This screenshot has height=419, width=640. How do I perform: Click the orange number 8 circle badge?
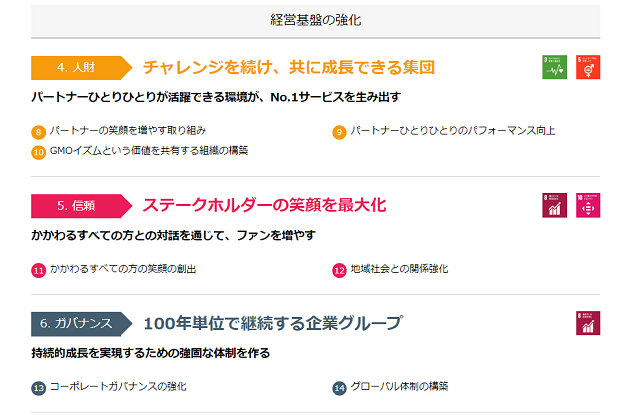(x=38, y=132)
